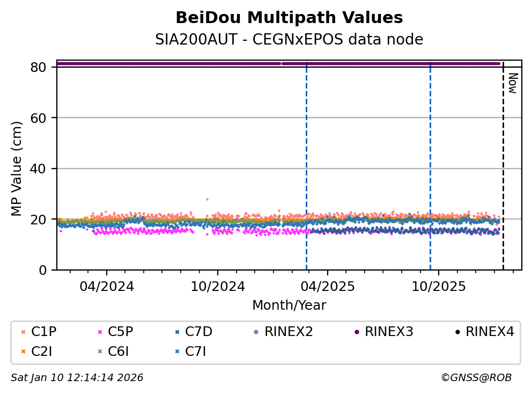The width and height of the screenshot is (532, 394).
Task: Click the rotated "Now" marker label
Action: pyautogui.click(x=512, y=83)
